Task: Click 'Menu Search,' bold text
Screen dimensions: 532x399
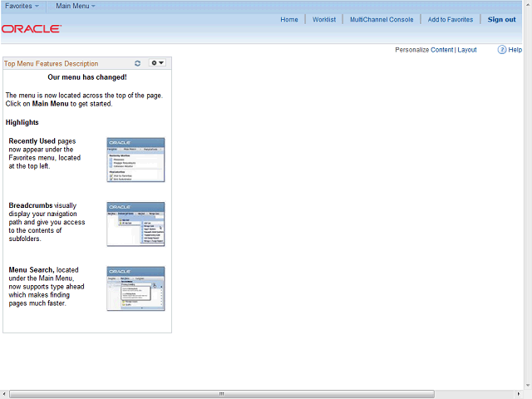Action: [32, 270]
